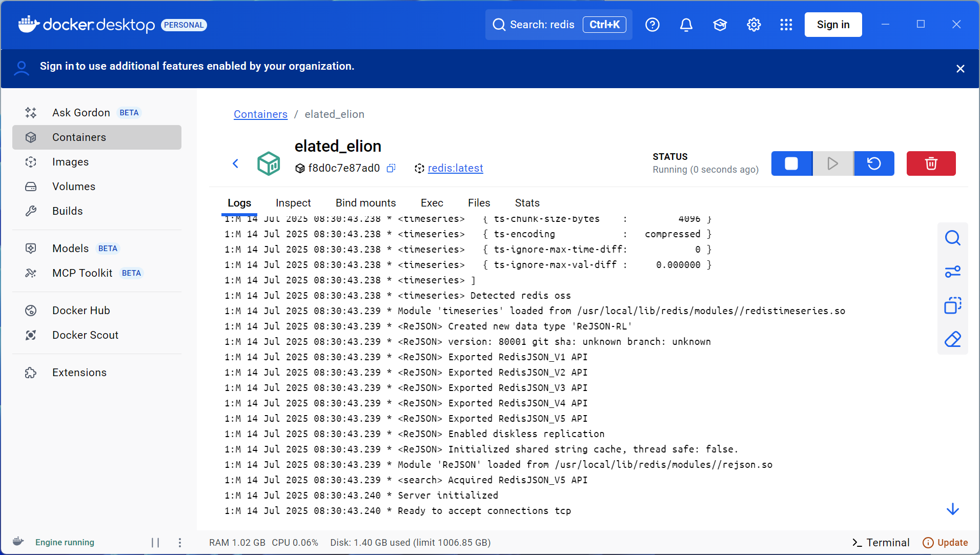Screen dimensions: 980x555
Task: Open engine options three-dot menu
Action: 180,543
